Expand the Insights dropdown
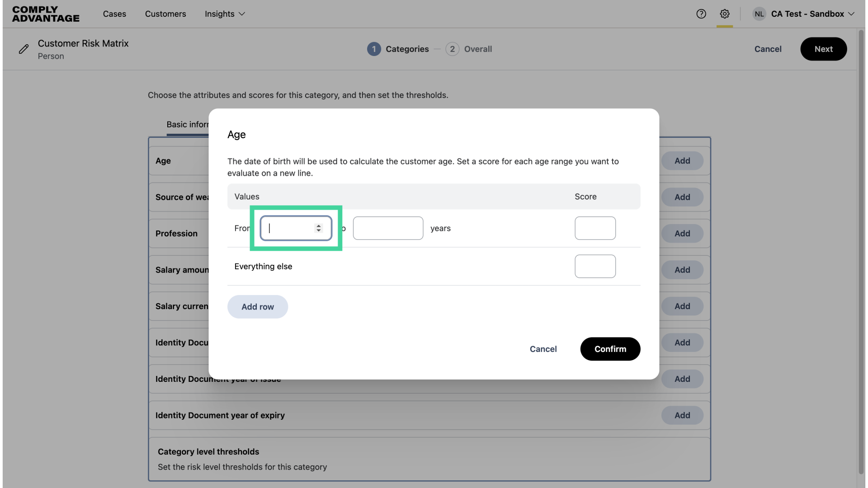Screen dimensions: 868x488 (x=224, y=14)
